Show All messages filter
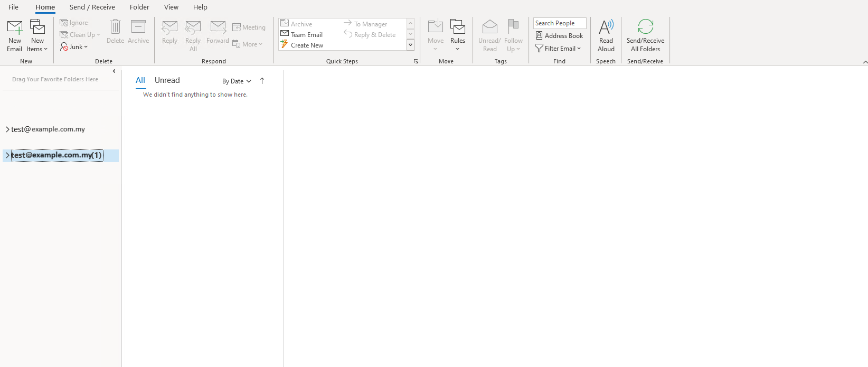The width and height of the screenshot is (868, 367). [x=140, y=80]
